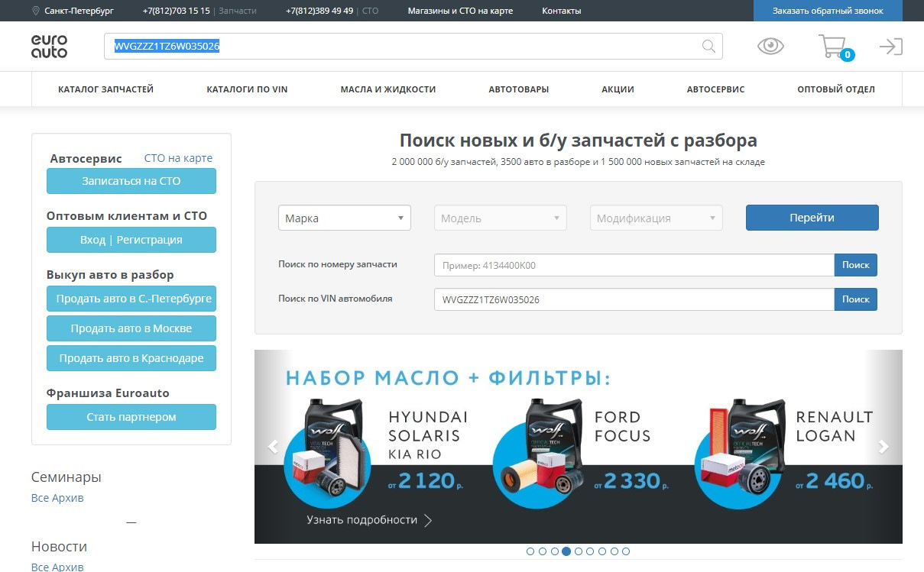Image resolution: width=924 pixels, height=572 pixels.
Task: Click Санкт-Петербург city selector
Action: pos(79,11)
